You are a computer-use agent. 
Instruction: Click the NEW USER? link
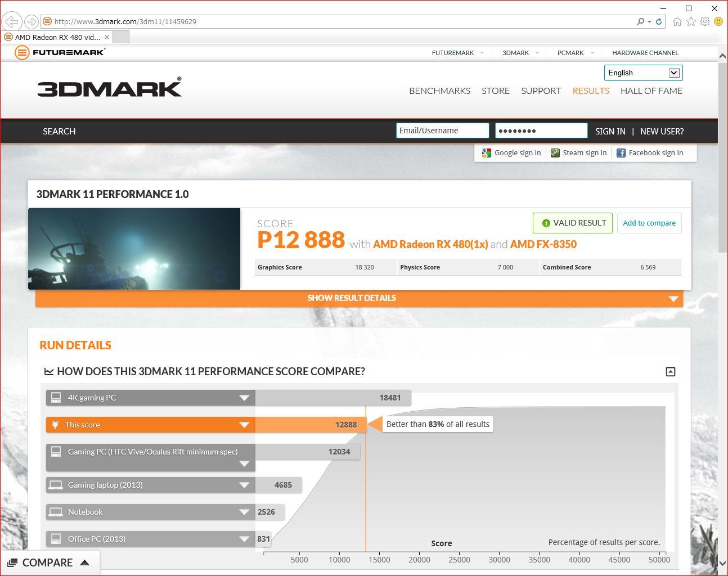[662, 131]
